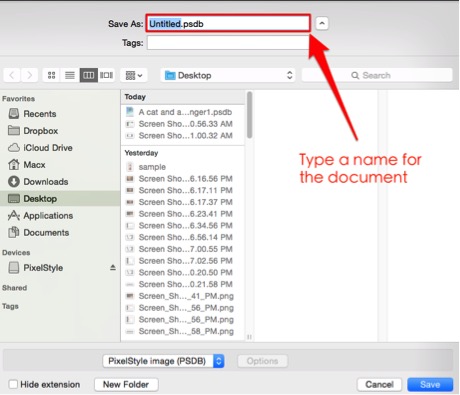The image size is (460, 395).
Task: Enable the Hide extension checkbox
Action: (13, 384)
